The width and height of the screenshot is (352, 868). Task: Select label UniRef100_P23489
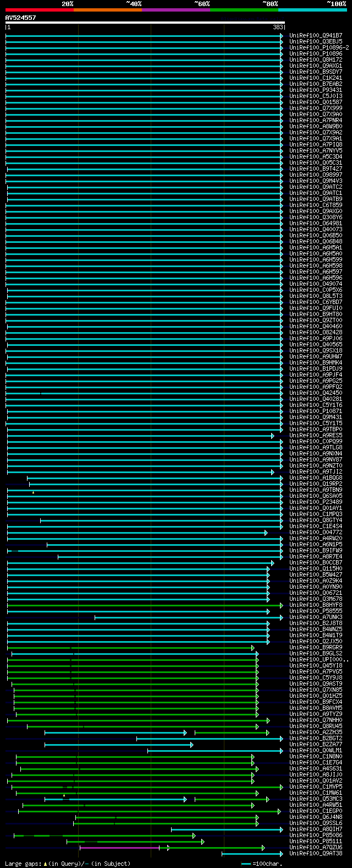coord(316,502)
